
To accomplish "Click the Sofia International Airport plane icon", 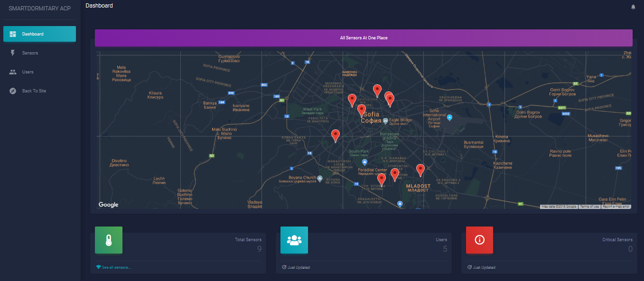I will (x=450, y=117).
